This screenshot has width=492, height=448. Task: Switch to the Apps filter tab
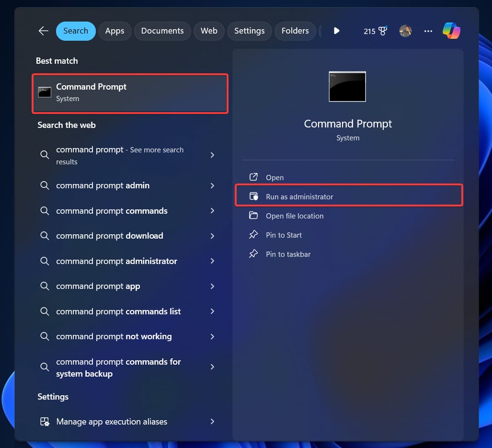(114, 31)
